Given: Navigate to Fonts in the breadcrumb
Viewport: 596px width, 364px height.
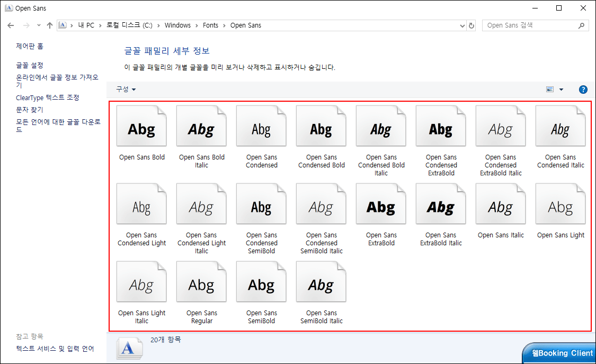Looking at the screenshot, I should point(210,25).
